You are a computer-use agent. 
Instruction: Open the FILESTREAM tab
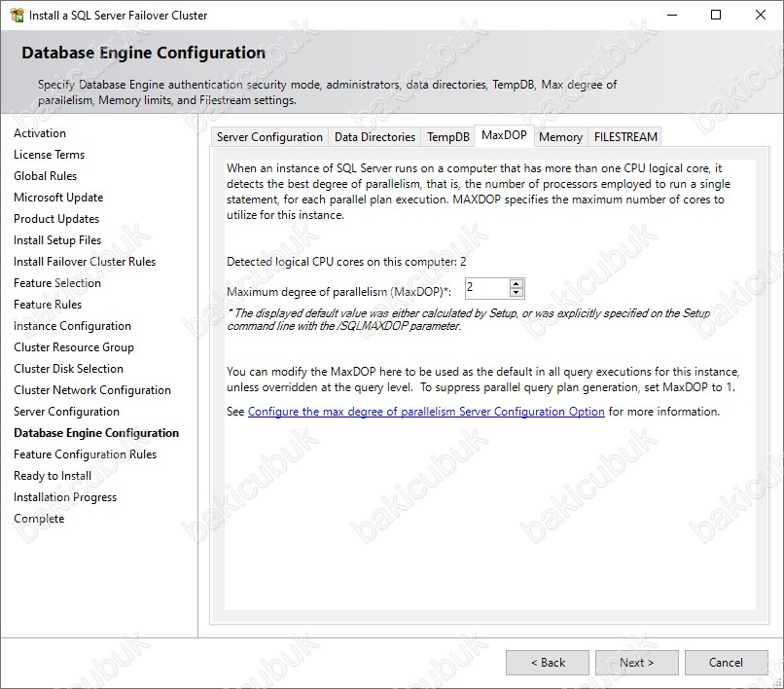[625, 137]
